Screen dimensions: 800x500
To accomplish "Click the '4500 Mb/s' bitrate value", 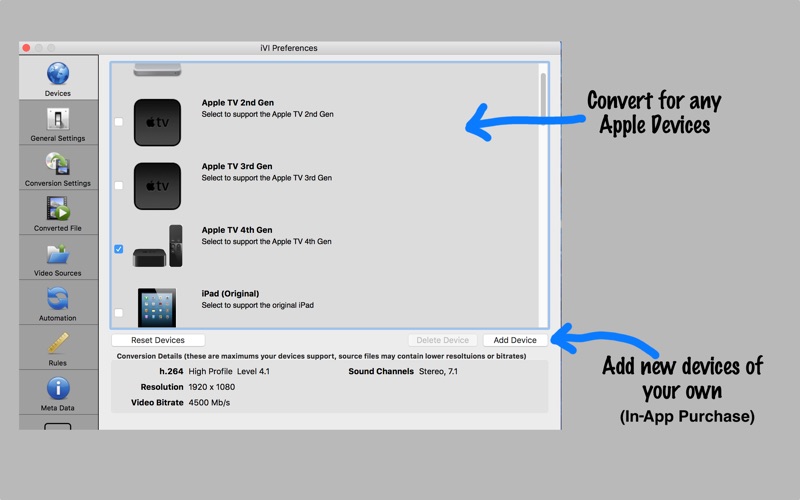I will 209,403.
